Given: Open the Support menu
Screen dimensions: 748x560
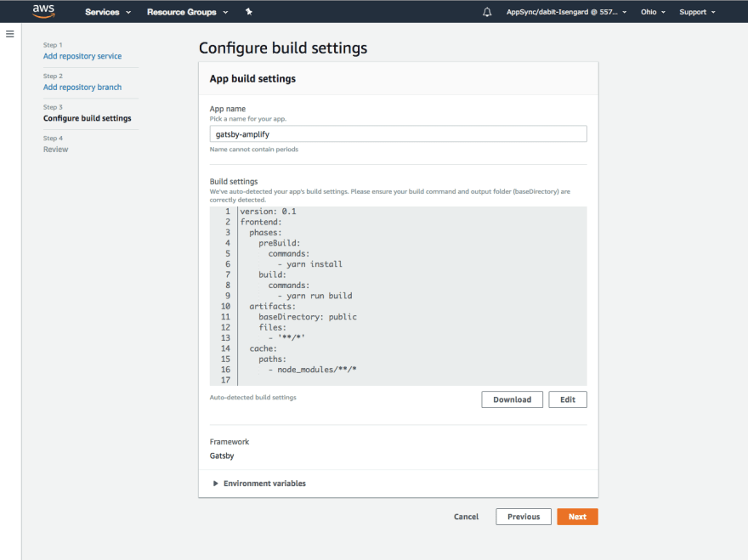Looking at the screenshot, I should pos(697,12).
